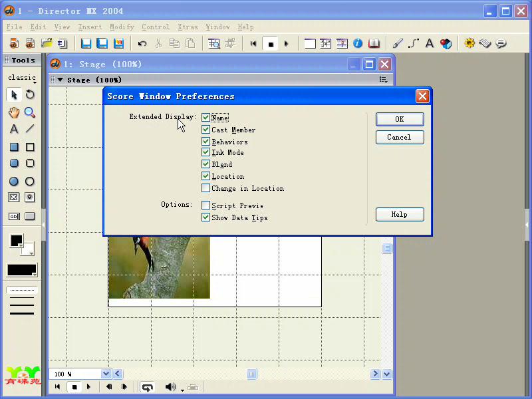Click the foreground color chip
Screen dimensions: 532x399
[x=16, y=241]
